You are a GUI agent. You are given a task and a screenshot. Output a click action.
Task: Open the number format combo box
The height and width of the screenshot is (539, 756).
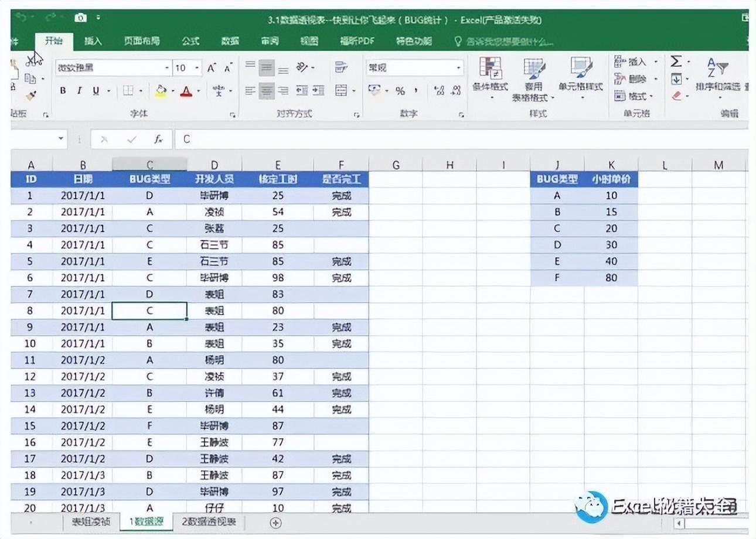pos(415,68)
